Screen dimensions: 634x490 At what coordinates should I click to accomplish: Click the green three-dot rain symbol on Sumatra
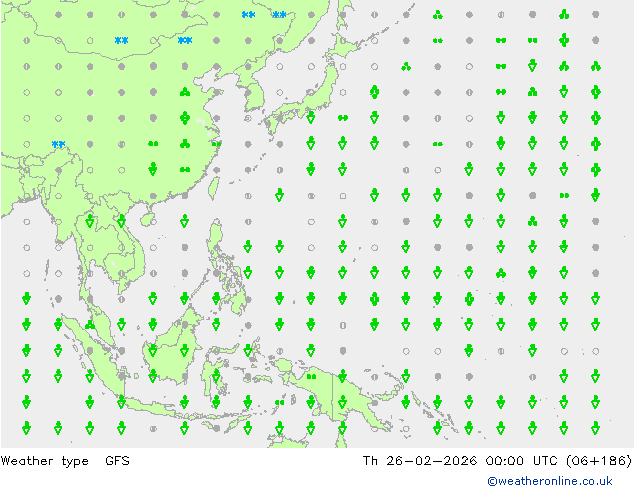(x=90, y=324)
